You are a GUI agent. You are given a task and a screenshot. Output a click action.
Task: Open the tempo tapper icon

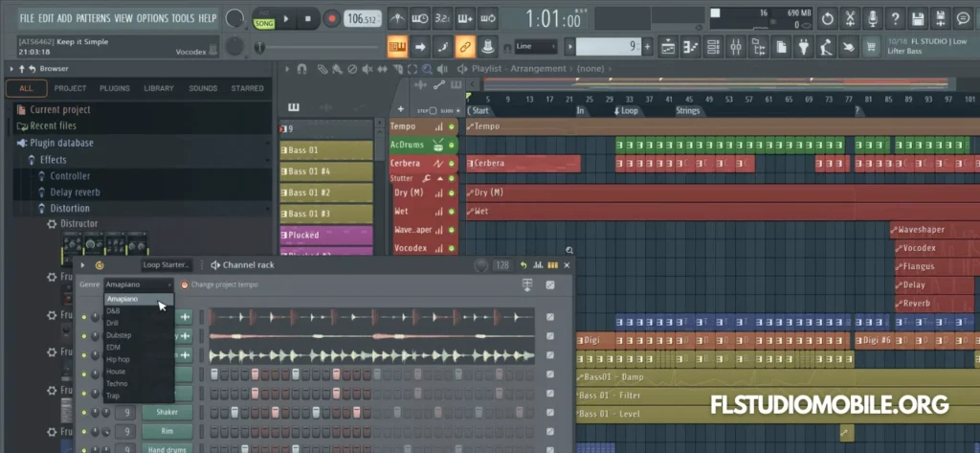coord(826,46)
